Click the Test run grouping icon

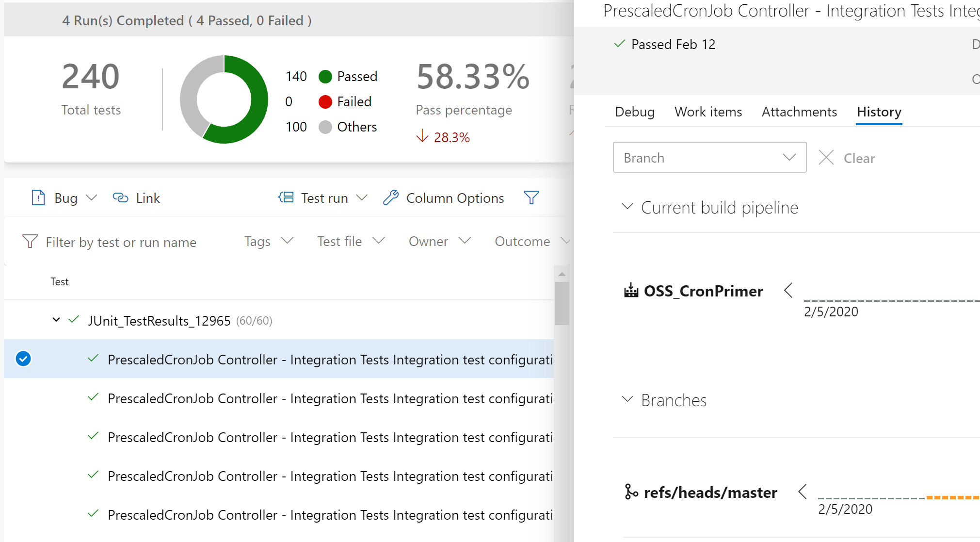coord(286,197)
